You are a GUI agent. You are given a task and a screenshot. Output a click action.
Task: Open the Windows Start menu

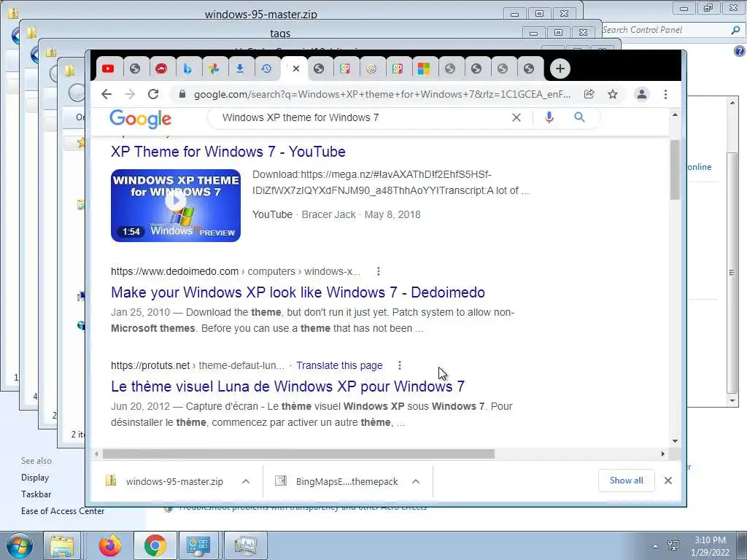click(19, 545)
